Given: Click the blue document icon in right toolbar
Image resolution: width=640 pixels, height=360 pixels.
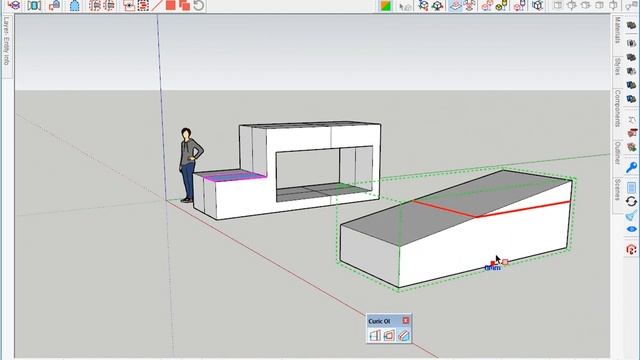Looking at the screenshot, I should [x=631, y=188].
